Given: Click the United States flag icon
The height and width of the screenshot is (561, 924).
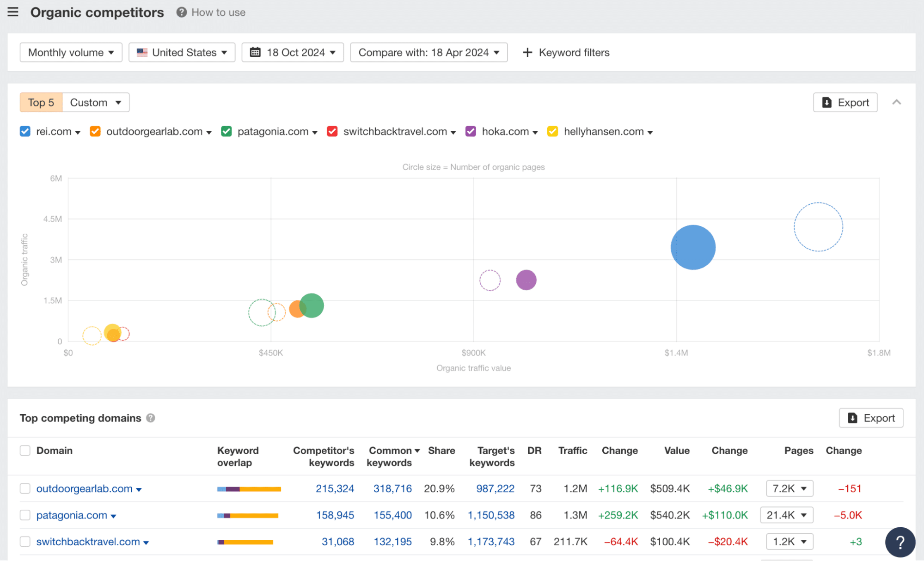Looking at the screenshot, I should click(x=142, y=53).
